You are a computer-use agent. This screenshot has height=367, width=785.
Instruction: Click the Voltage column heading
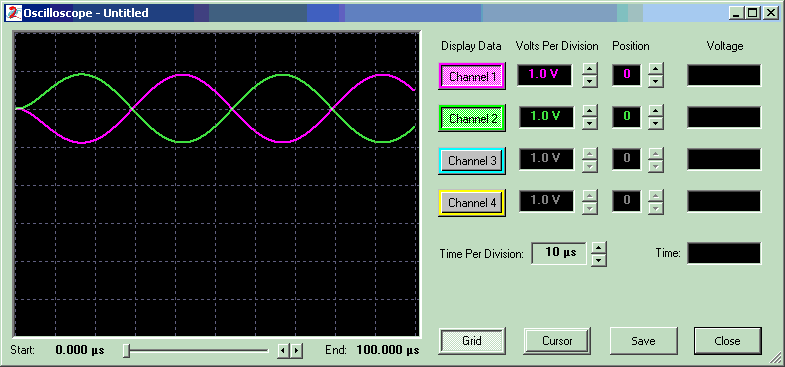pyautogui.click(x=725, y=46)
